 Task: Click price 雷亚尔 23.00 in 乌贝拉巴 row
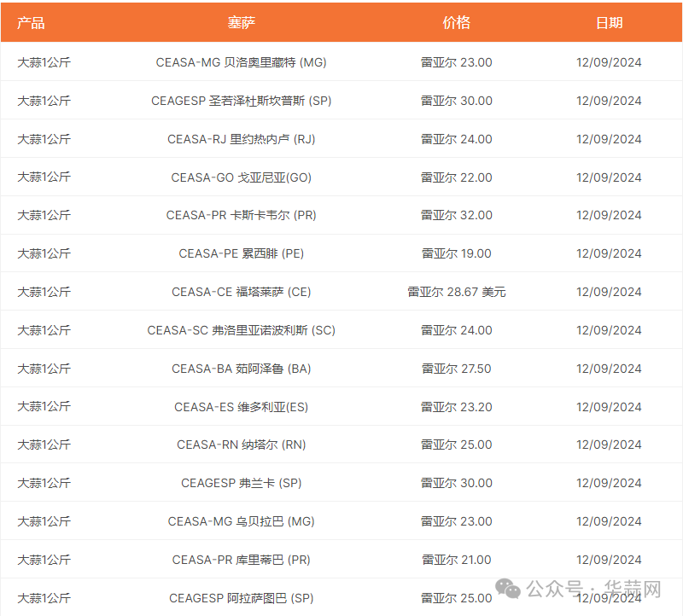pos(457,521)
